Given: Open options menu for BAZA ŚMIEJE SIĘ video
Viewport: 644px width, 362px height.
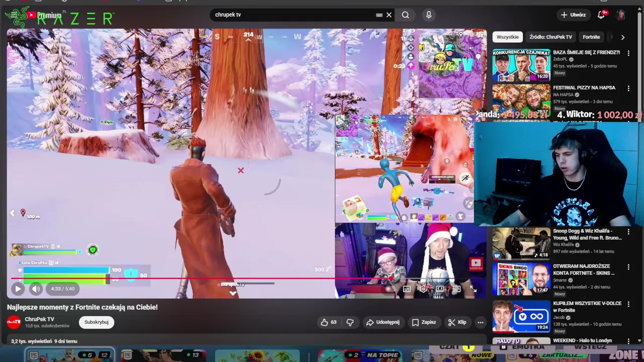Looking at the screenshot, I should click(628, 53).
